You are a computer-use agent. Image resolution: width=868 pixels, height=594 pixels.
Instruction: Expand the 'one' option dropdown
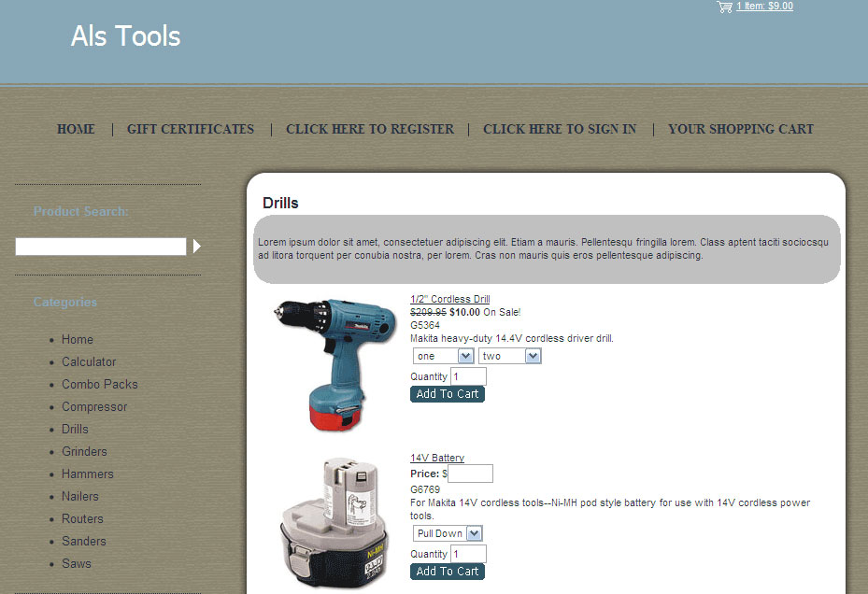click(x=444, y=356)
